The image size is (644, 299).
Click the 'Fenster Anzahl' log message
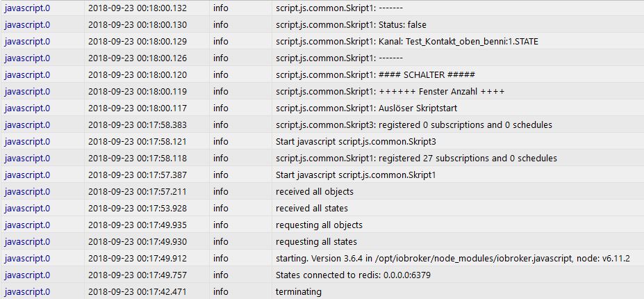pos(390,91)
